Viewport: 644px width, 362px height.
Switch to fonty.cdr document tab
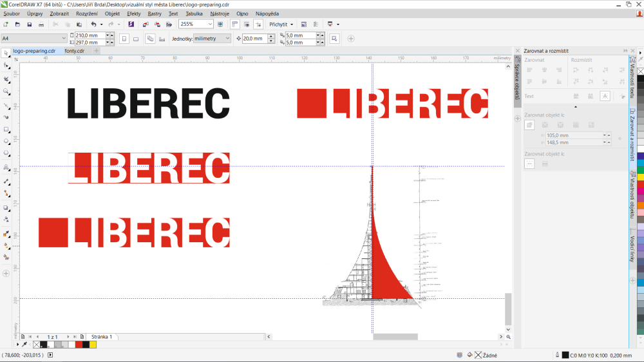coord(74,51)
